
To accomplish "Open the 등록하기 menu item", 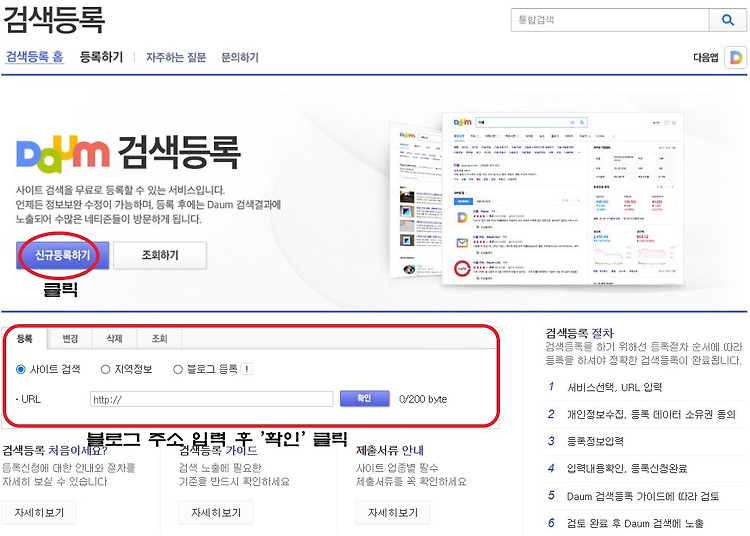I will tap(101, 57).
